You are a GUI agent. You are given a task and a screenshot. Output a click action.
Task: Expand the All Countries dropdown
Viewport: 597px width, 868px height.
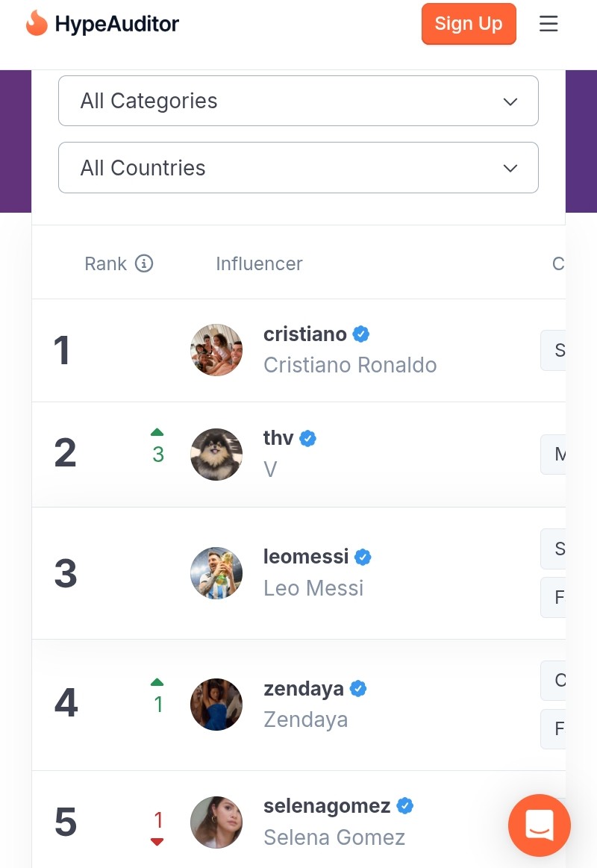pos(298,168)
